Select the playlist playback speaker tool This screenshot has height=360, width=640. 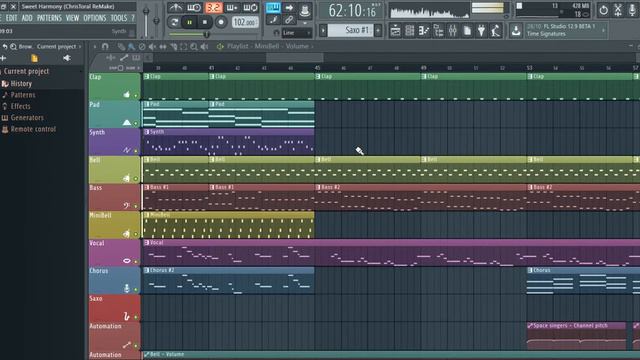[x=204, y=47]
